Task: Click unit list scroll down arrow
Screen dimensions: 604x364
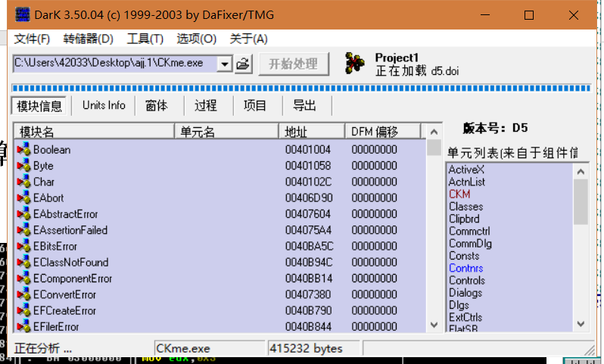Action: click(581, 324)
